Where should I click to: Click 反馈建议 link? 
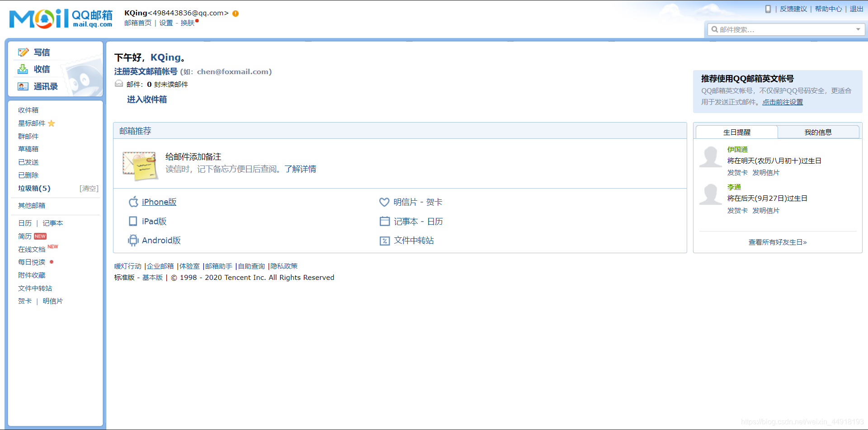(793, 9)
